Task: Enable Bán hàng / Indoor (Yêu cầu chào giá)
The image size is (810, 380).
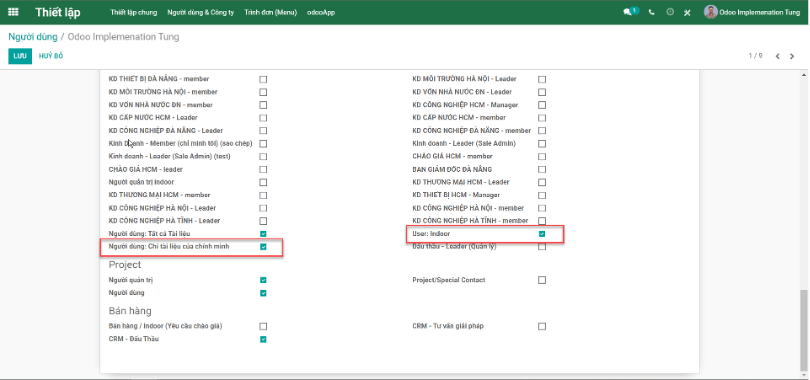Action: [x=263, y=326]
